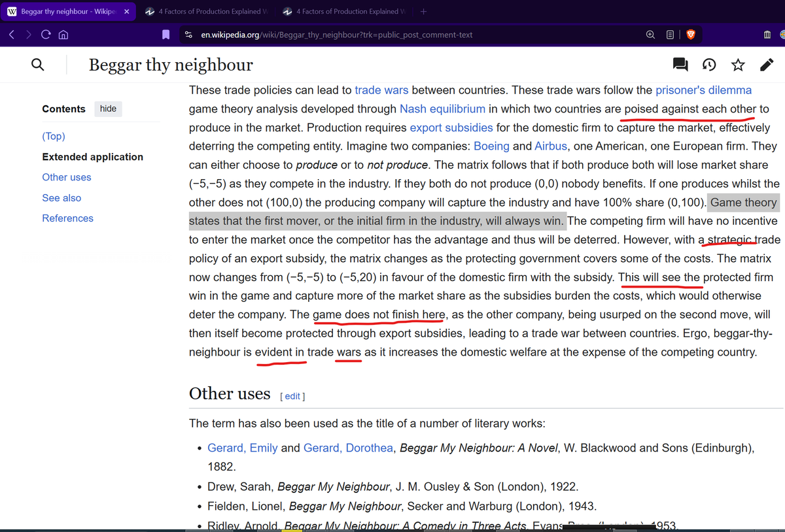Click the Other uses section heading
Viewport: 785px width, 532px height.
(230, 393)
